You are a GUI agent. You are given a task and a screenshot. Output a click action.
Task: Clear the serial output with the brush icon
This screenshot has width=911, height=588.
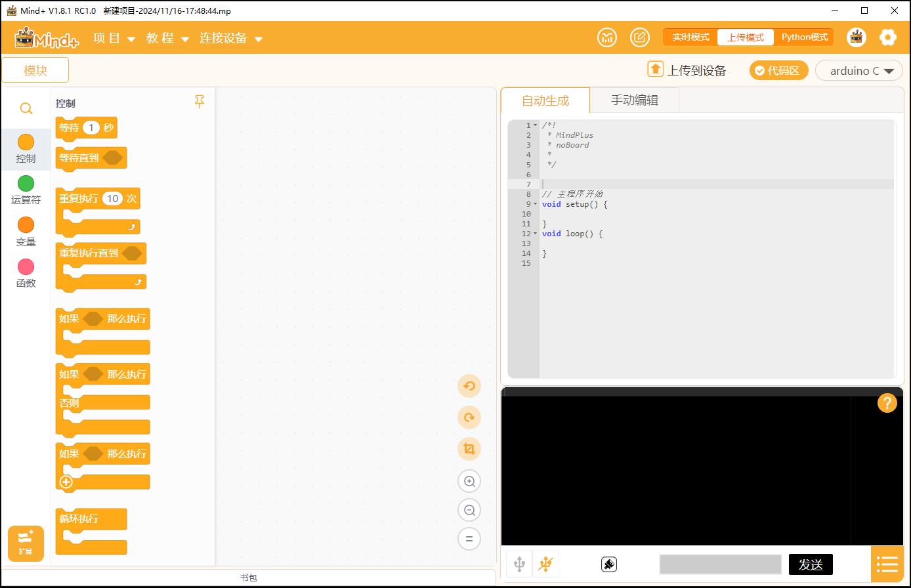click(x=608, y=564)
